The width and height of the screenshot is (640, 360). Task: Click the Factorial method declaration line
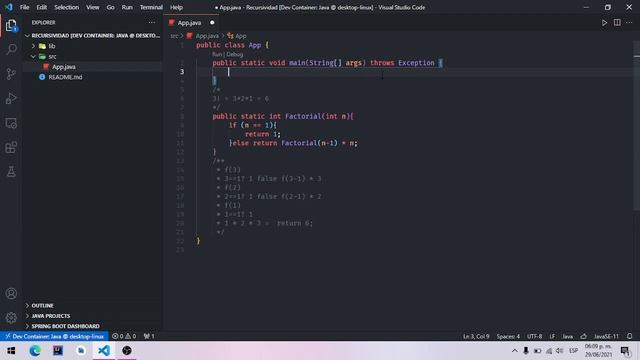(282, 116)
